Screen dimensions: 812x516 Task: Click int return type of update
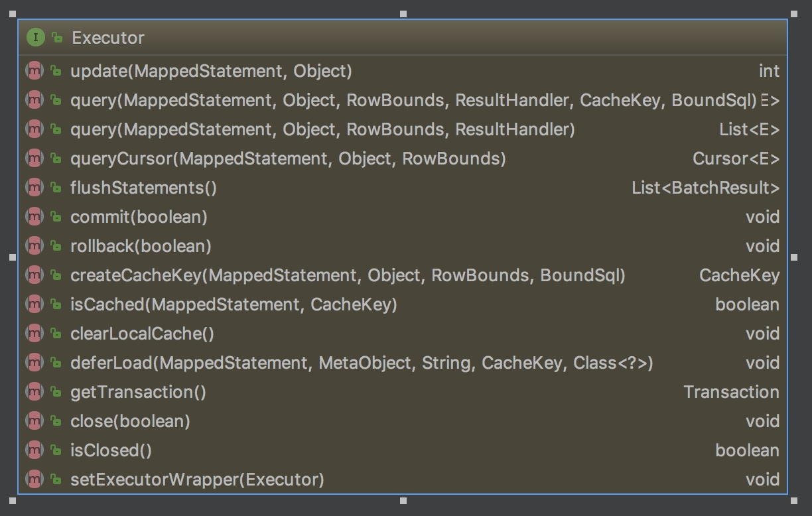coord(769,71)
